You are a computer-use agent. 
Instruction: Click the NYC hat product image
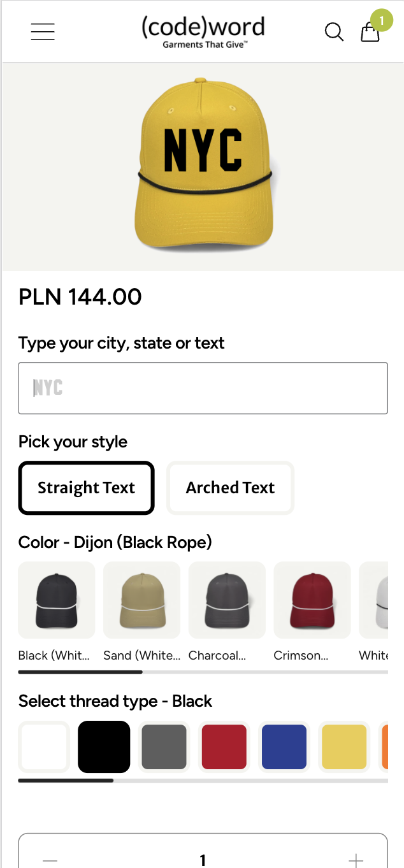pos(202,164)
